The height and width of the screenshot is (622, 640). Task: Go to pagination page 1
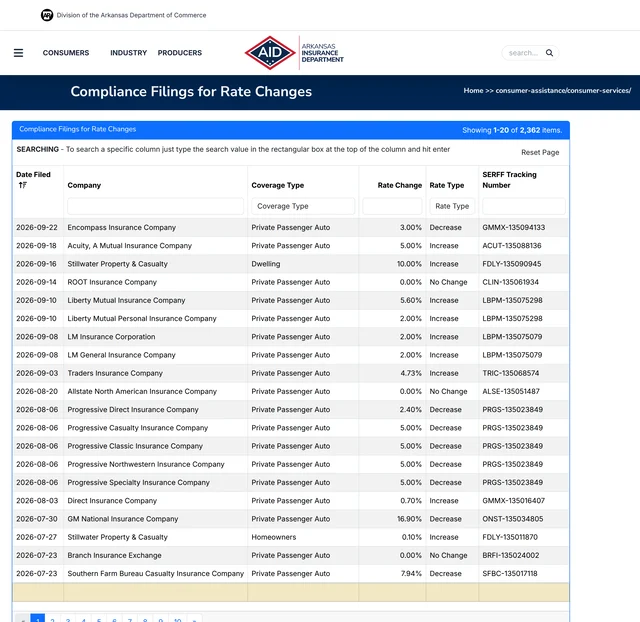[x=38, y=618]
